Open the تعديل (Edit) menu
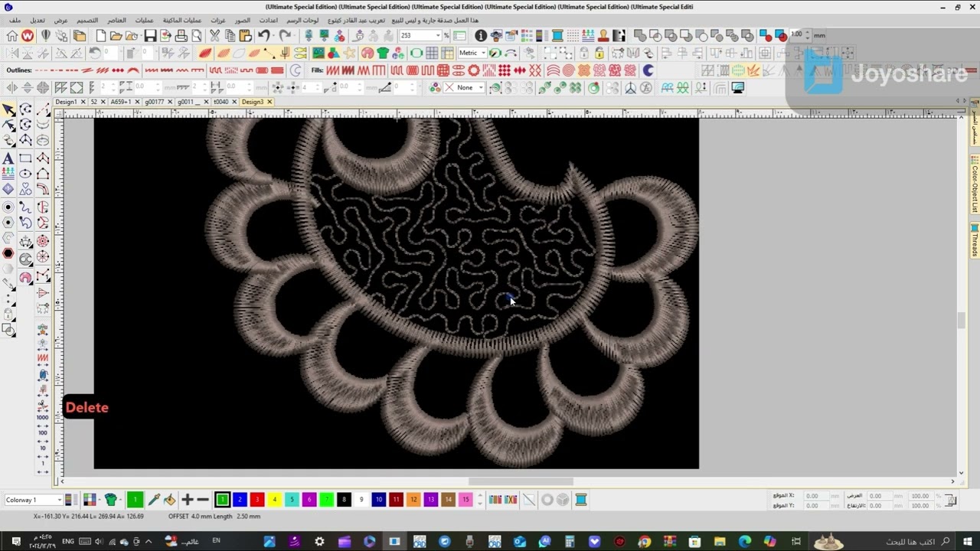 pyautogui.click(x=37, y=21)
